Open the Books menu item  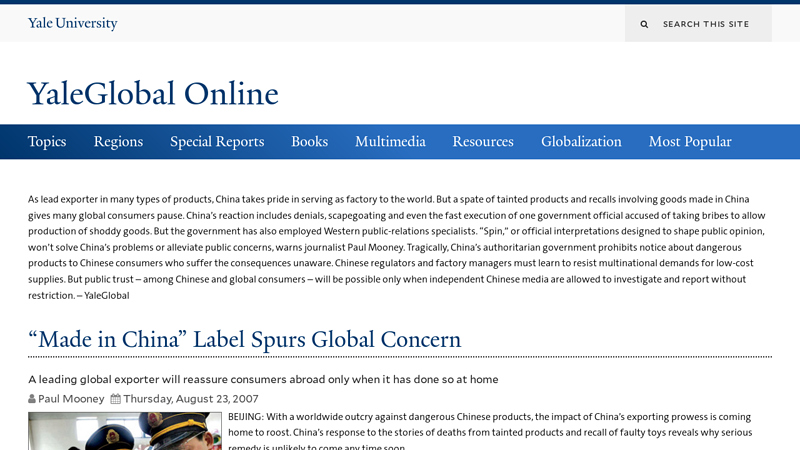pos(309,141)
